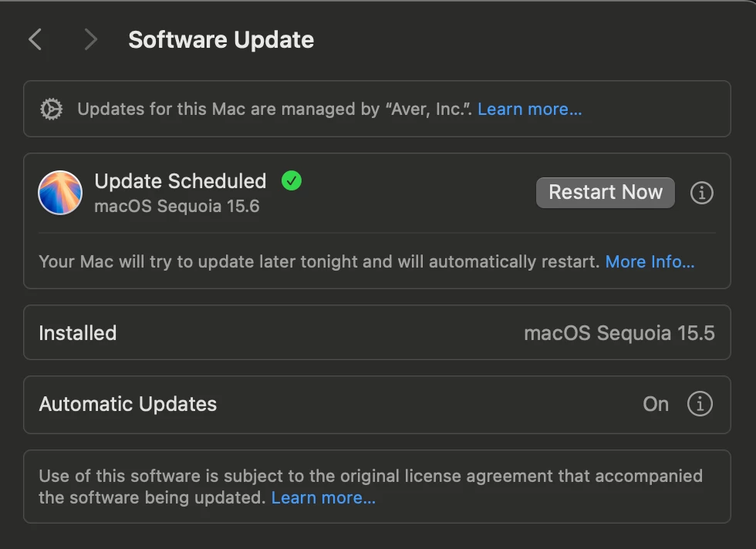Screen dimensions: 756x549
Task: Click the Update Scheduled heading
Action: (x=181, y=181)
